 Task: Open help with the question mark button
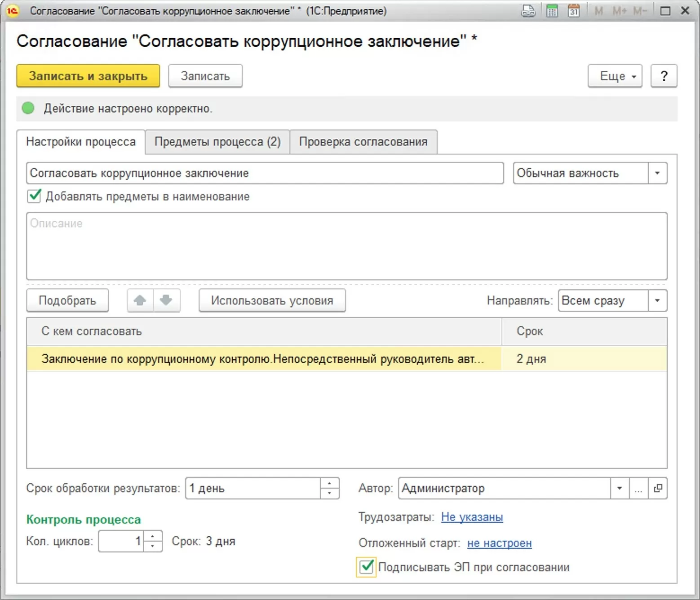click(664, 76)
